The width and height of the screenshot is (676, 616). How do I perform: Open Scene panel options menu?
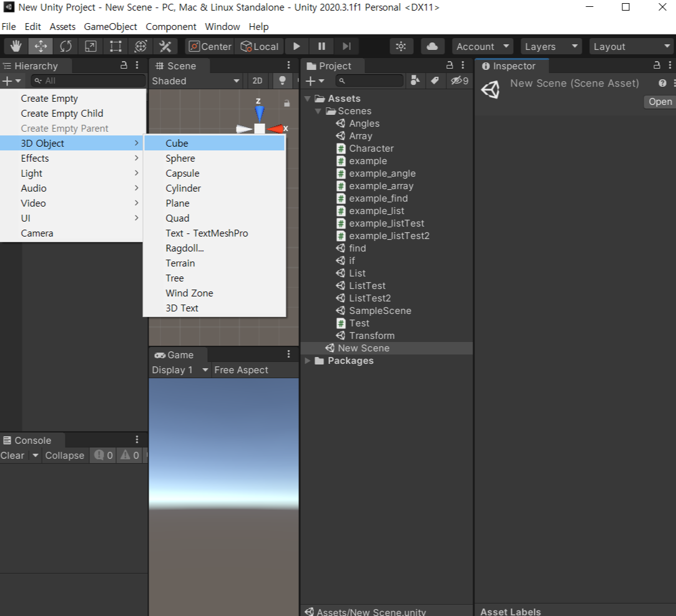(x=288, y=65)
